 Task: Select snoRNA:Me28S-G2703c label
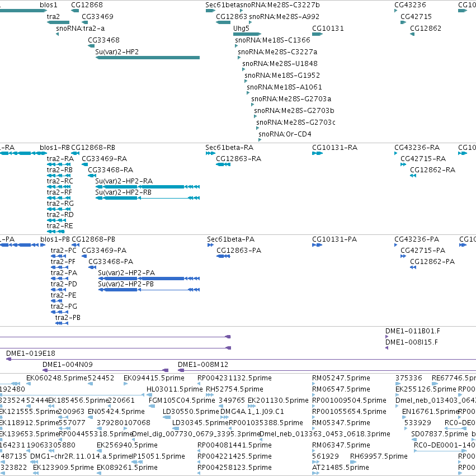tap(296, 122)
